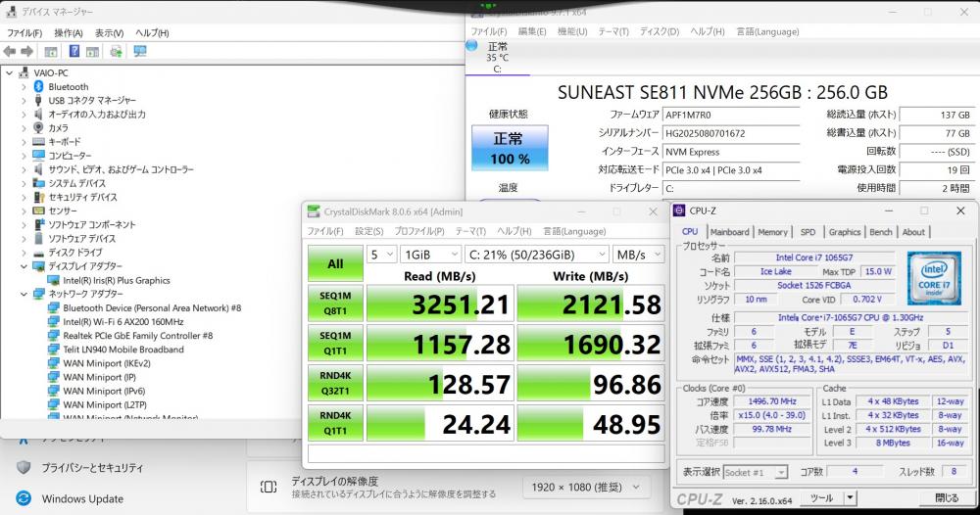Click the scan for hardware changes icon
This screenshot has height=515, width=980.
click(x=116, y=51)
